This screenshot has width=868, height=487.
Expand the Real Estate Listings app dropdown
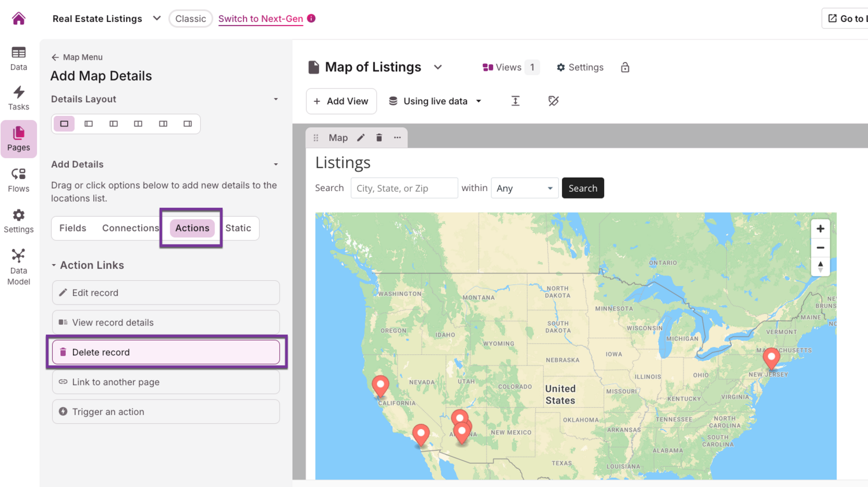point(156,19)
